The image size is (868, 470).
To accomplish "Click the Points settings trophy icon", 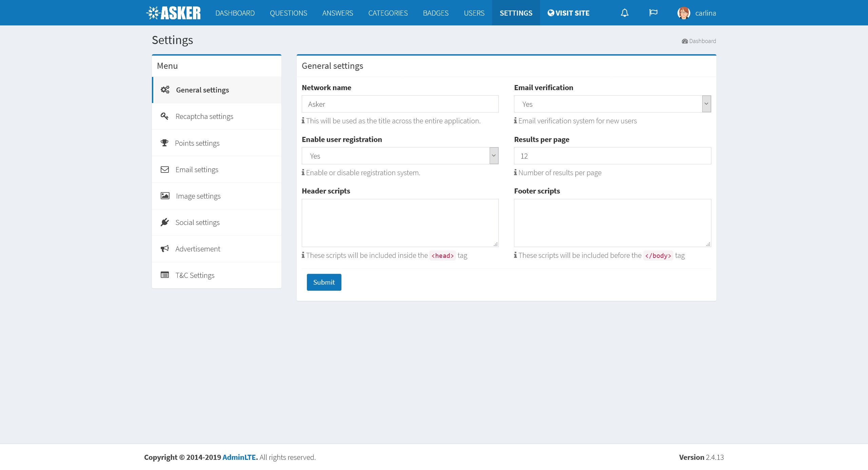I will pyautogui.click(x=164, y=143).
